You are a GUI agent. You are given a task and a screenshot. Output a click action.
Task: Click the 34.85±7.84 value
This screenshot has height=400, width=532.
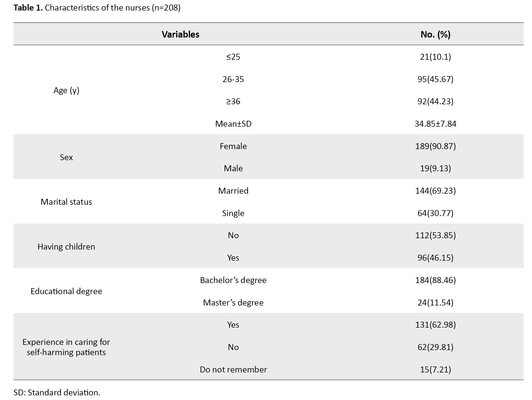pos(435,124)
